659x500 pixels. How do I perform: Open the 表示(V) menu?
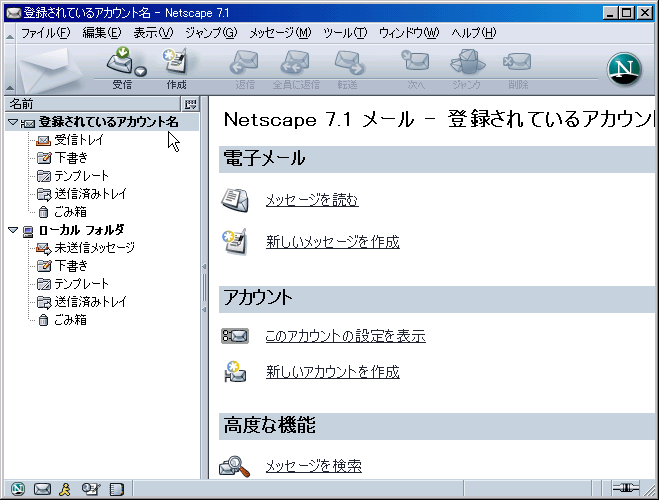[153, 33]
